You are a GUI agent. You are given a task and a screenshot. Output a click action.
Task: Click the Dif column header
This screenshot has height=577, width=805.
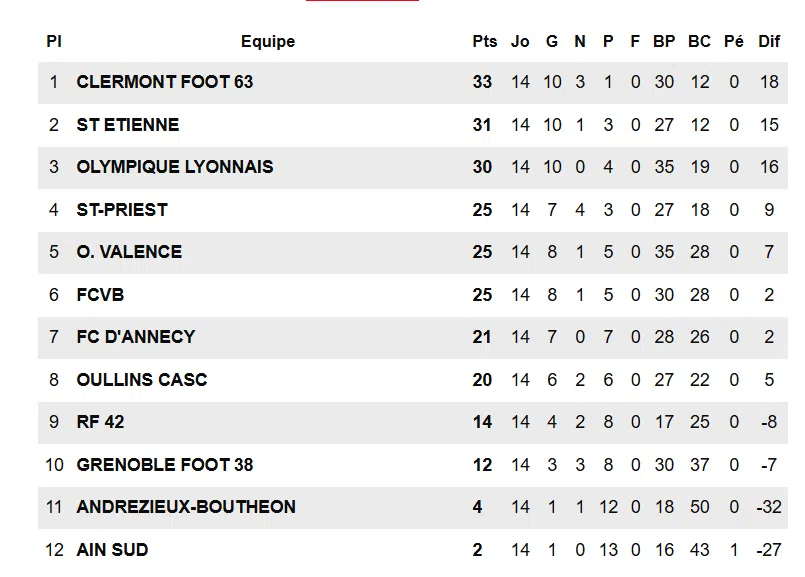click(x=769, y=41)
